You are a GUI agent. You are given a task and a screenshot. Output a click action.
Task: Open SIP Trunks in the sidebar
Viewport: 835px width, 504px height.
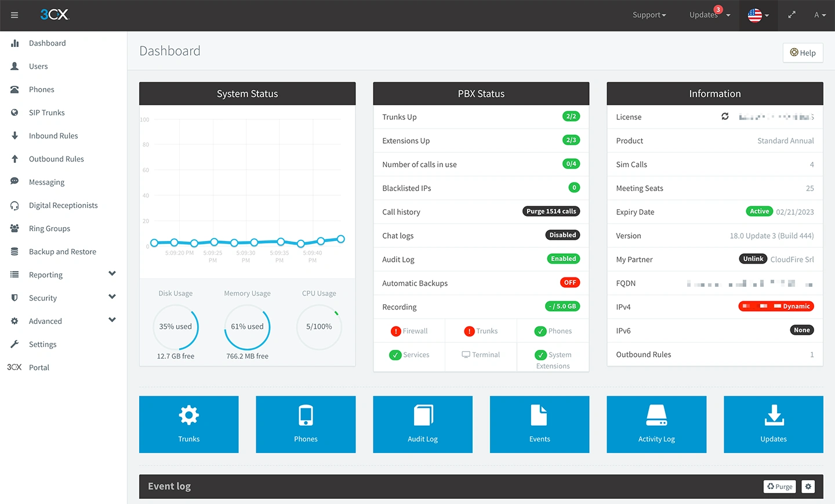[x=47, y=112]
